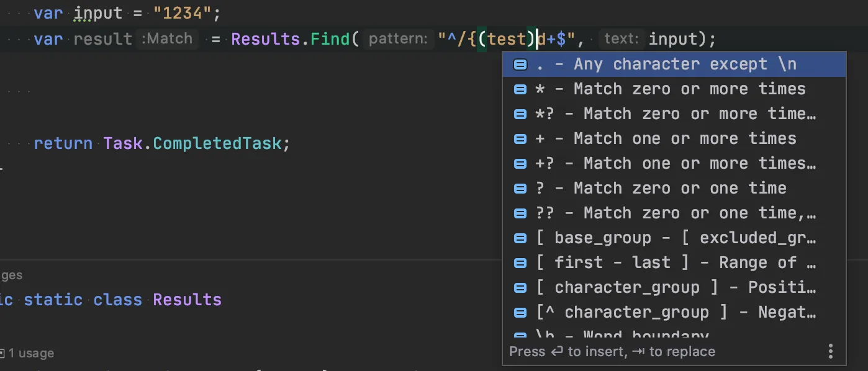The image size is (868, 371).
Task: Open the '1 usage' code lens link
Action: click(31, 353)
